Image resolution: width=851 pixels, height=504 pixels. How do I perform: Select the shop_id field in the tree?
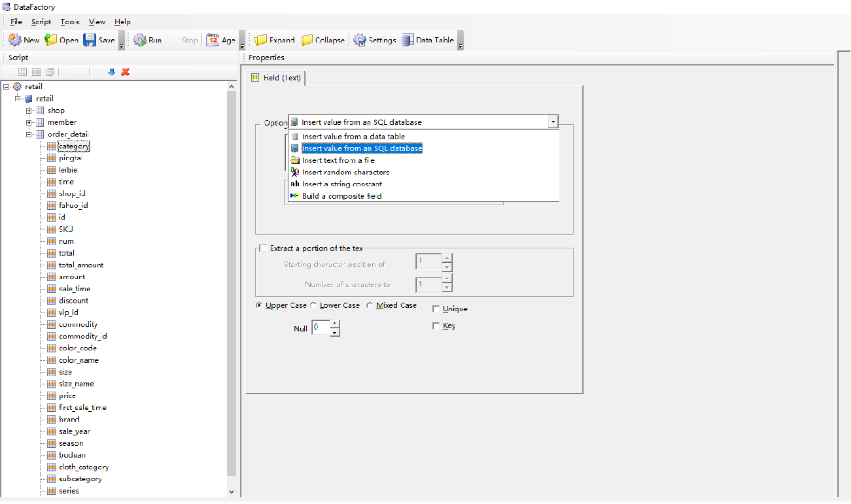(x=72, y=193)
